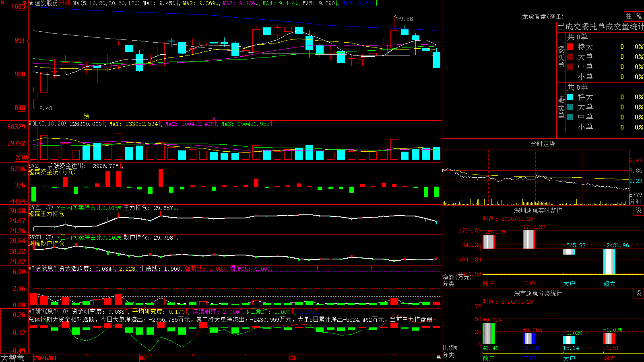Click the AI研究度2(10) indicator label
Screen dimensions: 644x362
pyautogui.click(x=48, y=311)
